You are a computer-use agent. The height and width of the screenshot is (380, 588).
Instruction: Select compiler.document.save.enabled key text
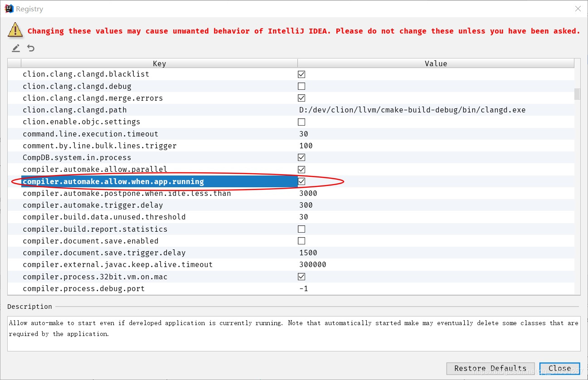tap(91, 241)
